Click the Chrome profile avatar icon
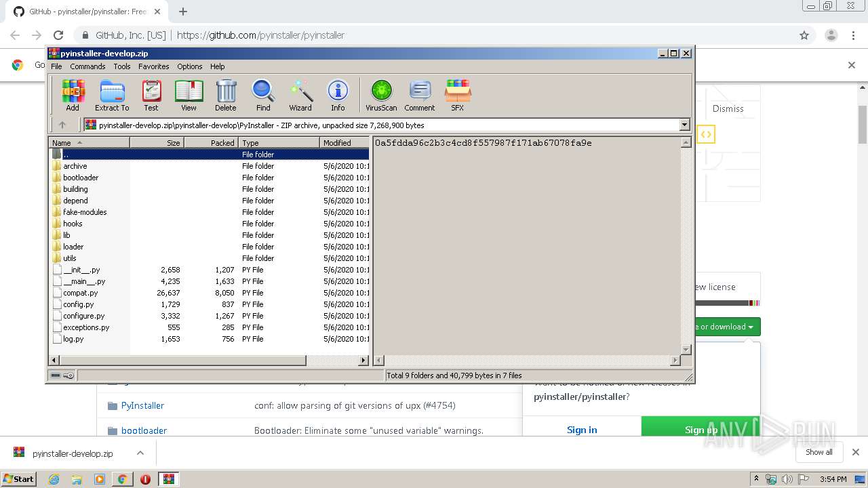The width and height of the screenshot is (868, 488). [831, 35]
